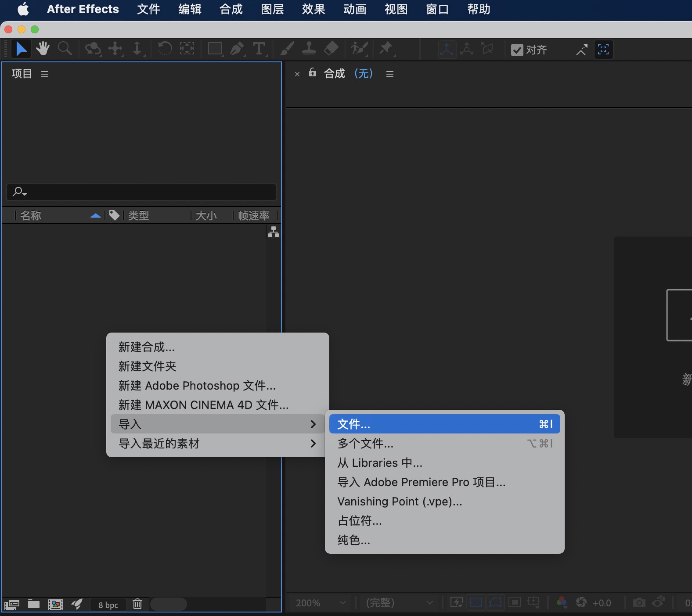Sort project items by 类型 column
Viewport: 692px width, 616px height.
(139, 215)
